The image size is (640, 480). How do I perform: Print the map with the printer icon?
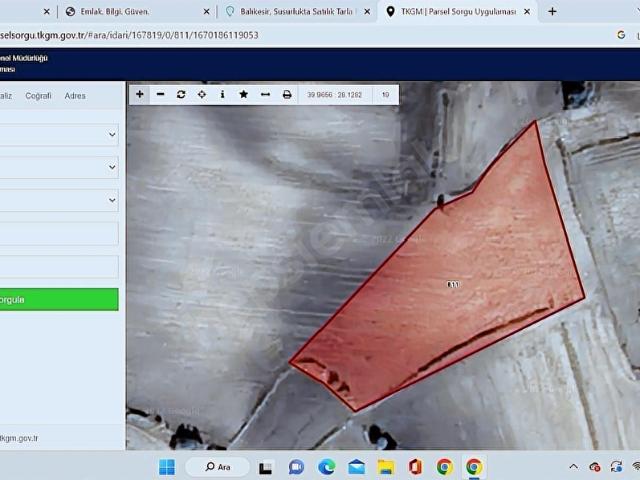coord(287,94)
